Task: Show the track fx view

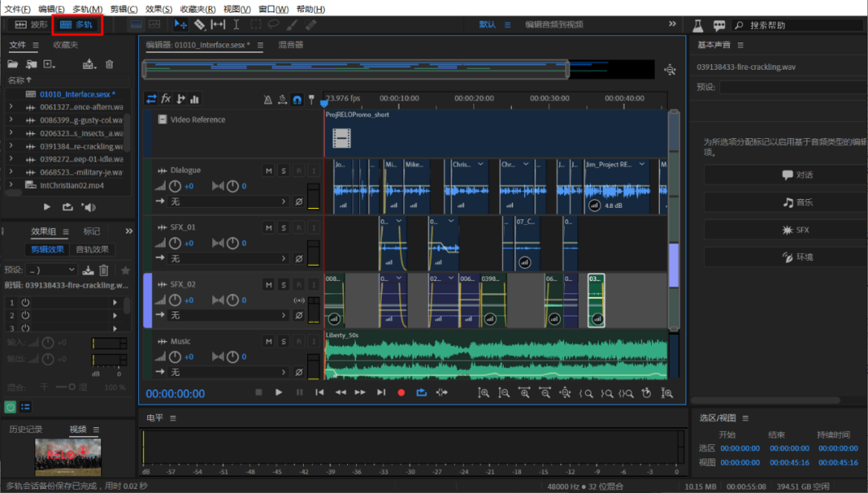Action: (x=166, y=99)
